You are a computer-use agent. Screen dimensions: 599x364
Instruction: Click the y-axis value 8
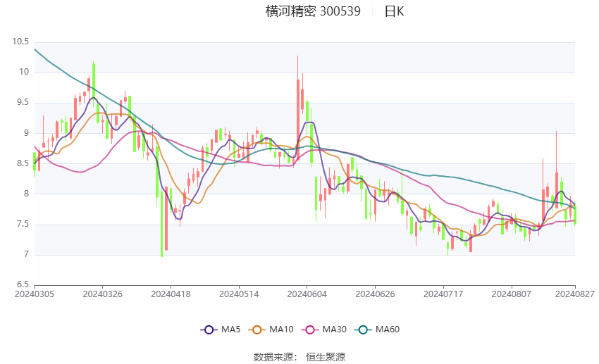click(26, 194)
